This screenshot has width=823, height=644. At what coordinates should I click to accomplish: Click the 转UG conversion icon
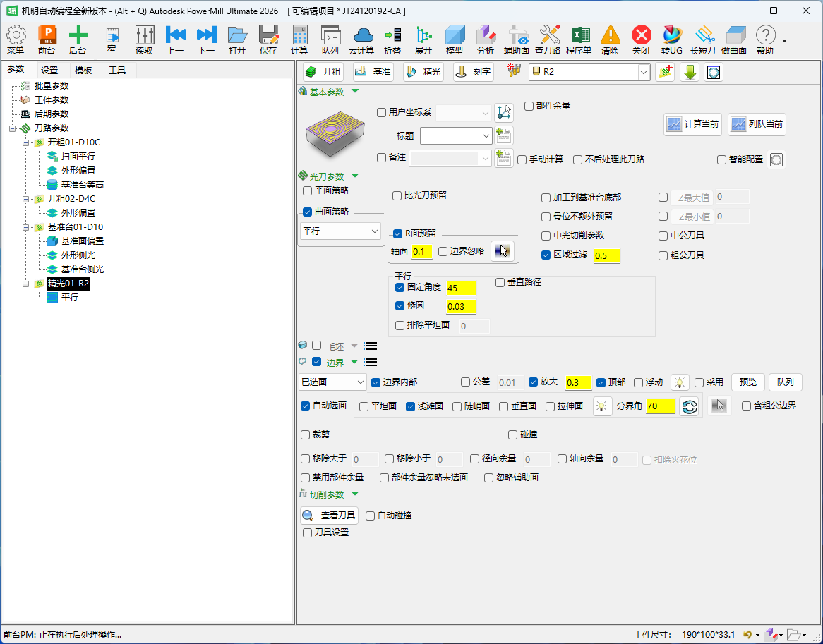pyautogui.click(x=672, y=36)
